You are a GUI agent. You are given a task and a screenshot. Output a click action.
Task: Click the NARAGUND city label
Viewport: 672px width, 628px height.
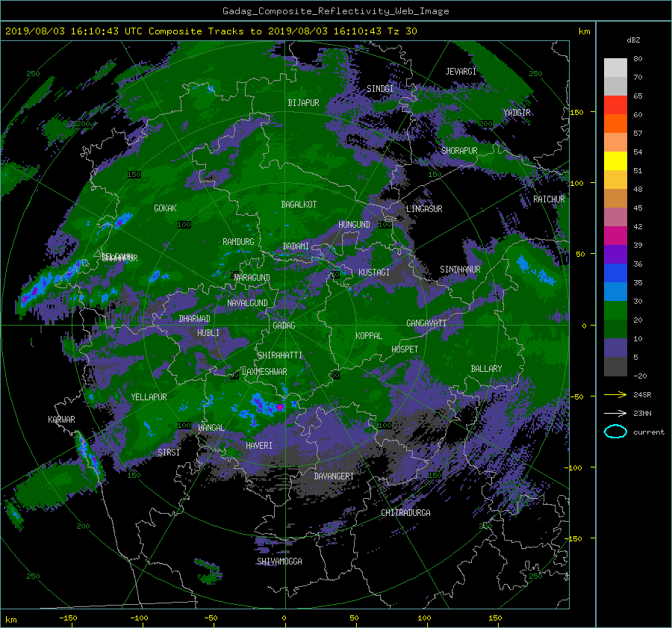click(x=252, y=278)
